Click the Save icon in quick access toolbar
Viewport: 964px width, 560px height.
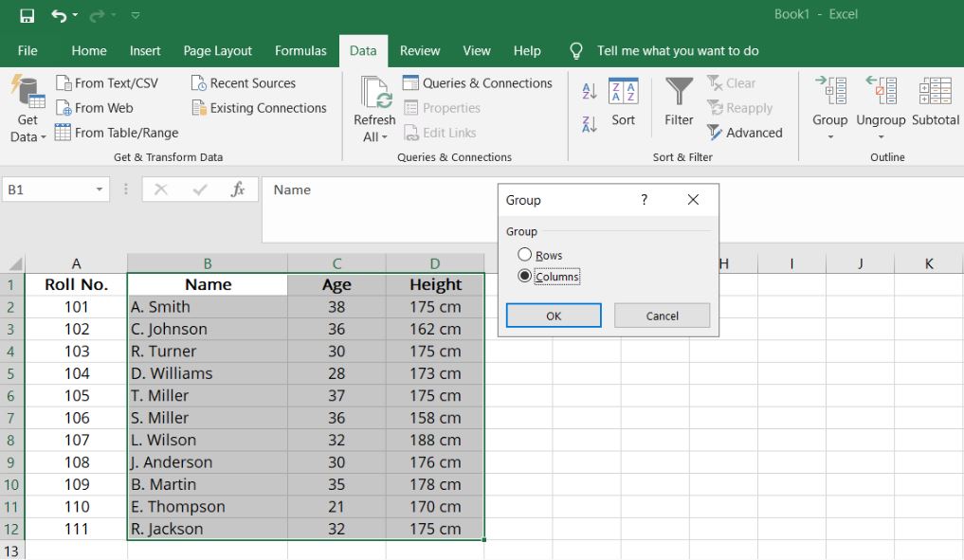(27, 15)
